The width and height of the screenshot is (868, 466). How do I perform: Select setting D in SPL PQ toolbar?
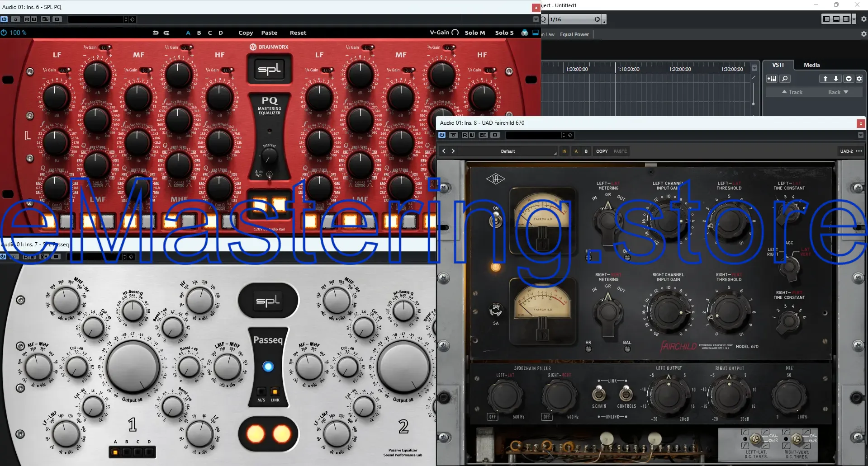tap(221, 33)
